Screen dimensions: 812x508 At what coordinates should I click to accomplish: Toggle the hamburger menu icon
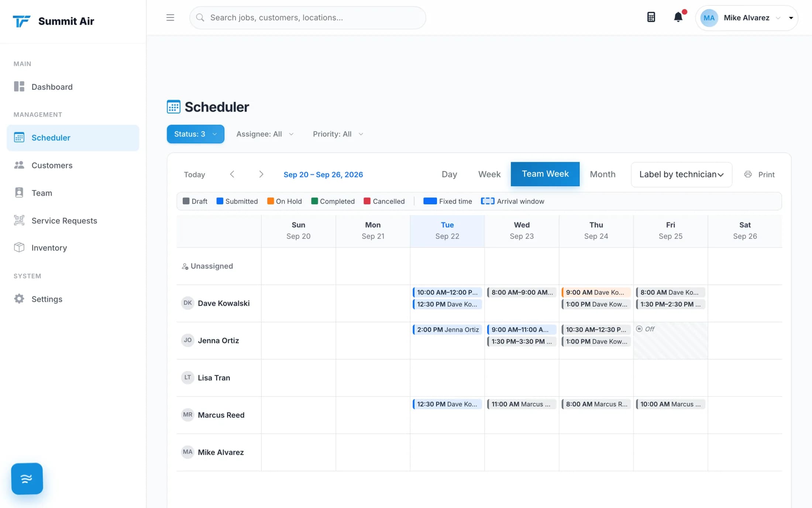[170, 17]
